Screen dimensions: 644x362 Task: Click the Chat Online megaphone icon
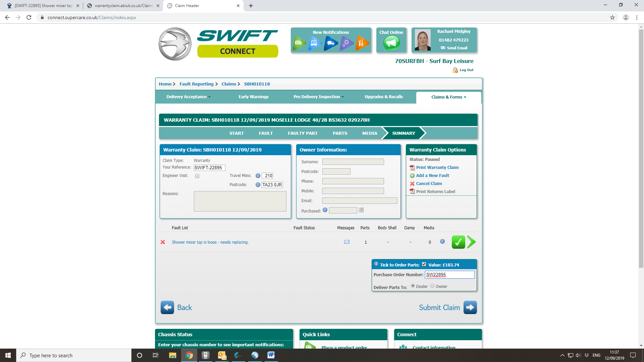(x=391, y=43)
